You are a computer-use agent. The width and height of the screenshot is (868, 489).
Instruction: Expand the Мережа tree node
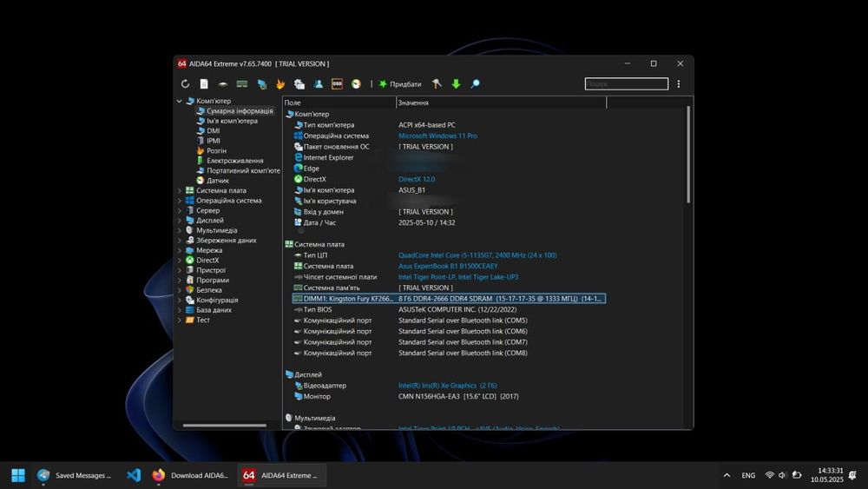[180, 250]
